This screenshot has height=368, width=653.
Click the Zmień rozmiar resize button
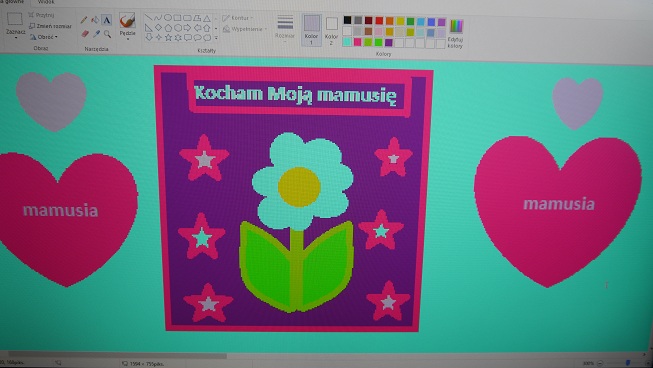click(x=50, y=26)
